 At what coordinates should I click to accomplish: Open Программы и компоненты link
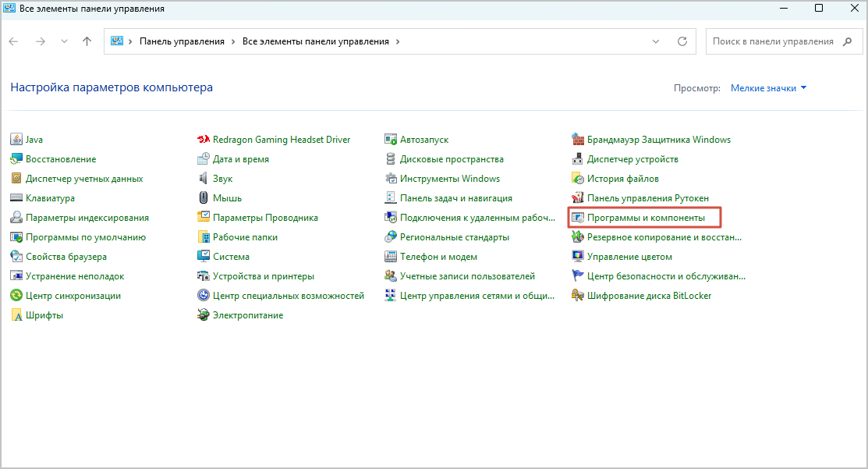click(646, 218)
